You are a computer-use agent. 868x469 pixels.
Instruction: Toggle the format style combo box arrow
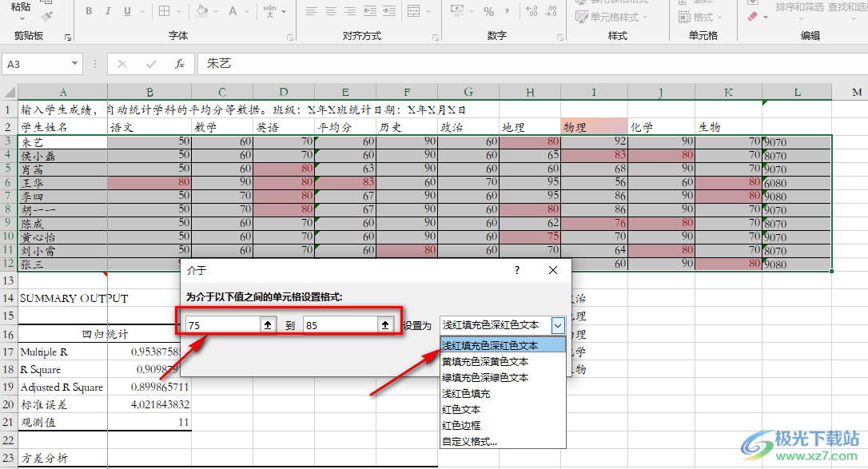pyautogui.click(x=558, y=325)
